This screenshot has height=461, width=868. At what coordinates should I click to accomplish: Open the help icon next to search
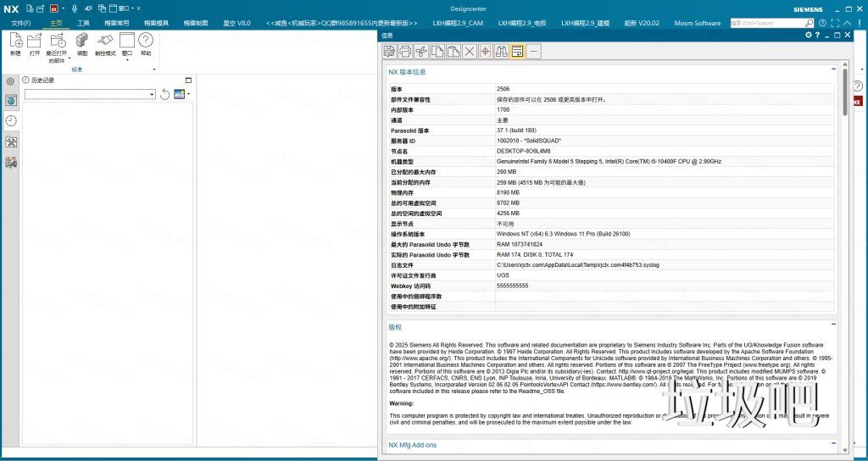tap(822, 23)
